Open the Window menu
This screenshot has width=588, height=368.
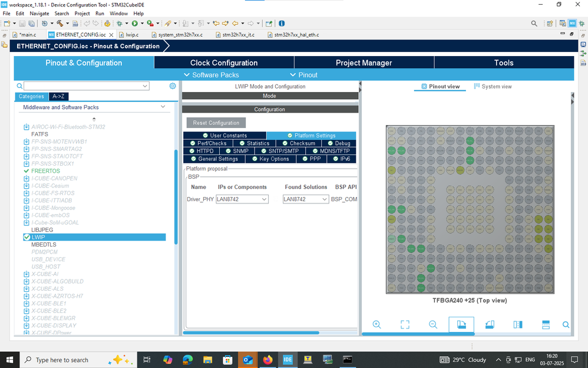[x=118, y=14]
